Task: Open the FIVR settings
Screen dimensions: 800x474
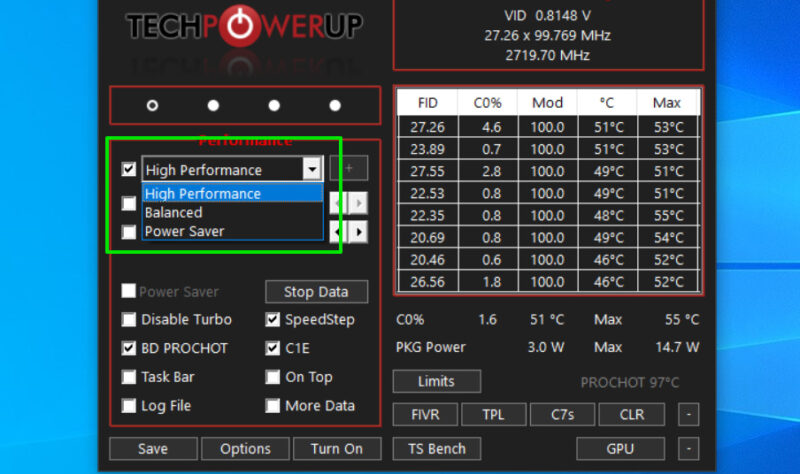Action: 425,414
